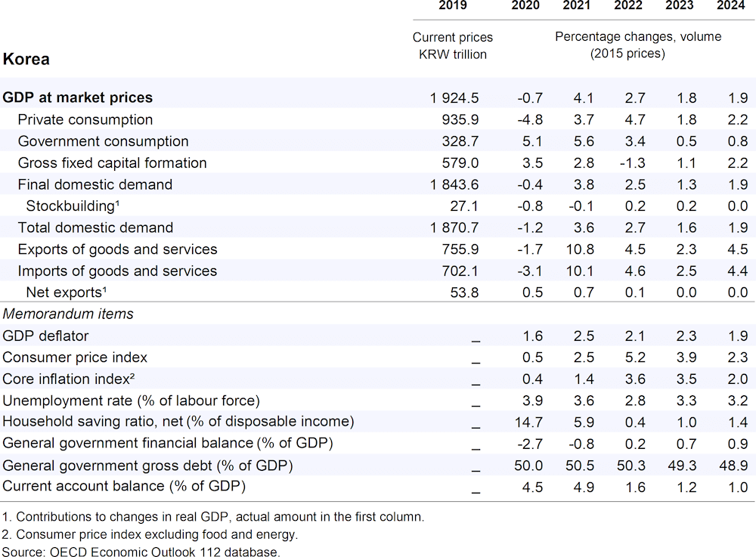Select the Unemployment rate row label
Screen dimensions: 756x557
(x=132, y=401)
